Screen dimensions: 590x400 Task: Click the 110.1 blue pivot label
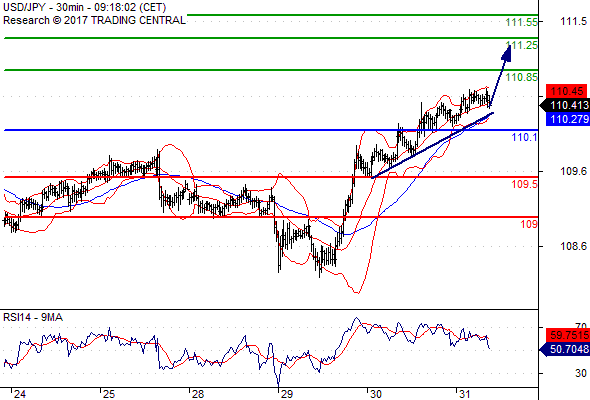click(x=525, y=137)
